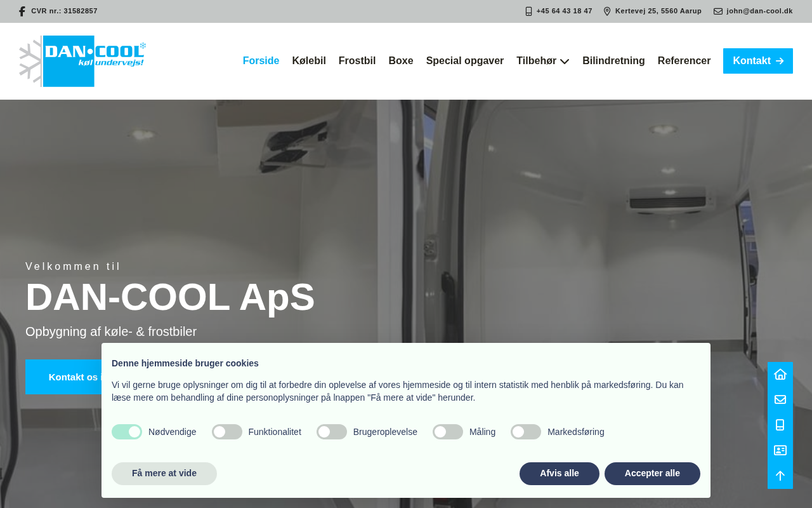This screenshot has width=812, height=508.
Task: Go to the Forside menu item
Action: tap(261, 61)
